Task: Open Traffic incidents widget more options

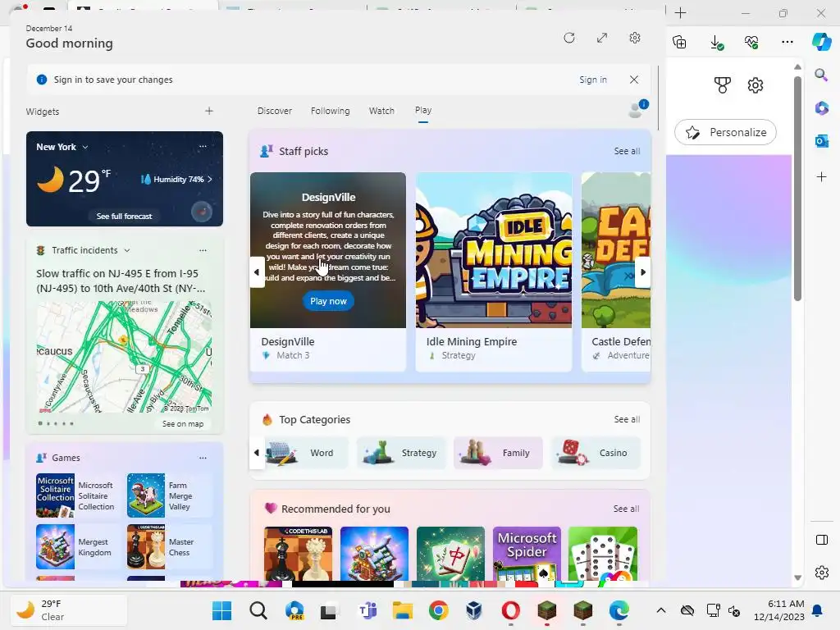Action: [x=203, y=250]
